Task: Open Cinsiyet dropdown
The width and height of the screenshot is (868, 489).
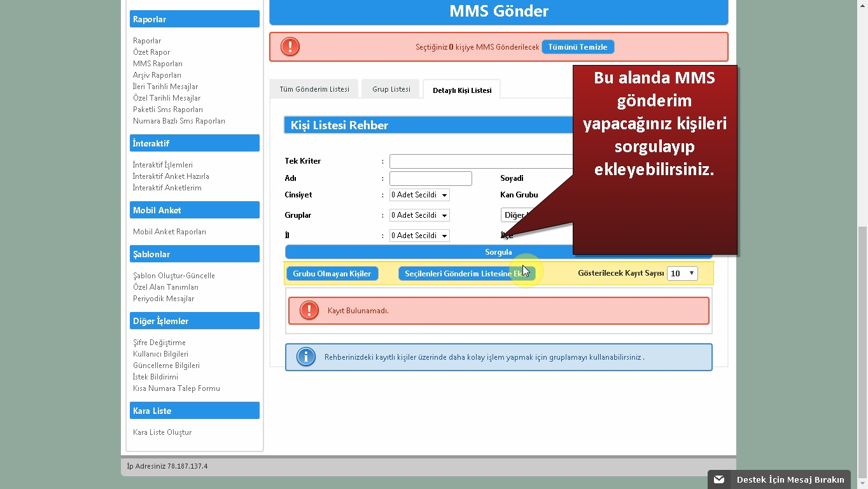Action: point(419,195)
